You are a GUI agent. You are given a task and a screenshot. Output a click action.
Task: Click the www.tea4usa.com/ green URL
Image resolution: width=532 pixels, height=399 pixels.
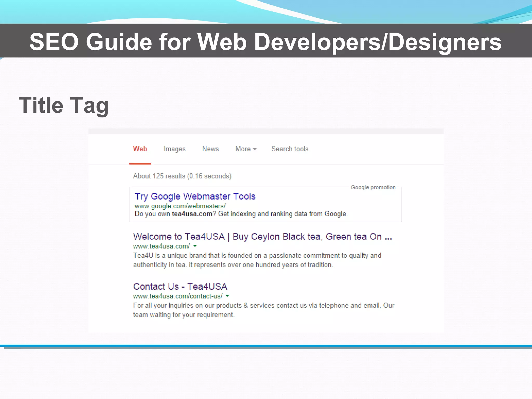tap(161, 246)
